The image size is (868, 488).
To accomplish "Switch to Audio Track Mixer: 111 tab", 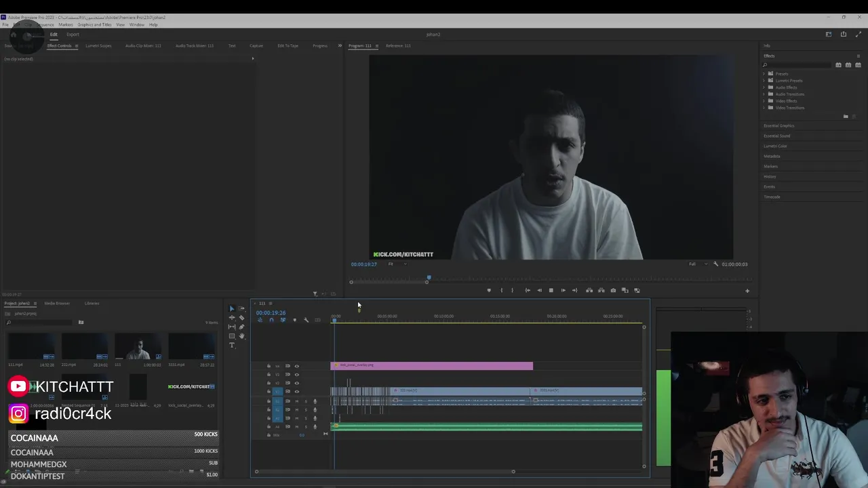I will (195, 45).
